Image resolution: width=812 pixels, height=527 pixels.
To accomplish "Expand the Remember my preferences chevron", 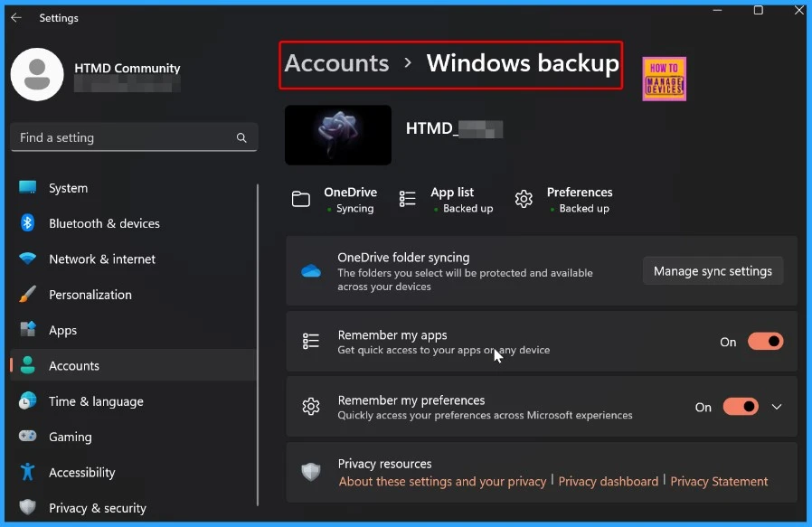I will point(777,407).
